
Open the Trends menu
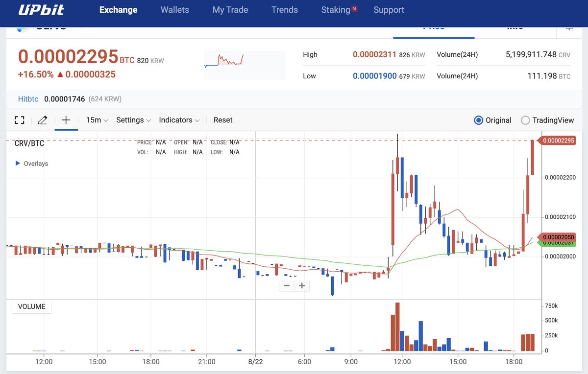pos(285,10)
